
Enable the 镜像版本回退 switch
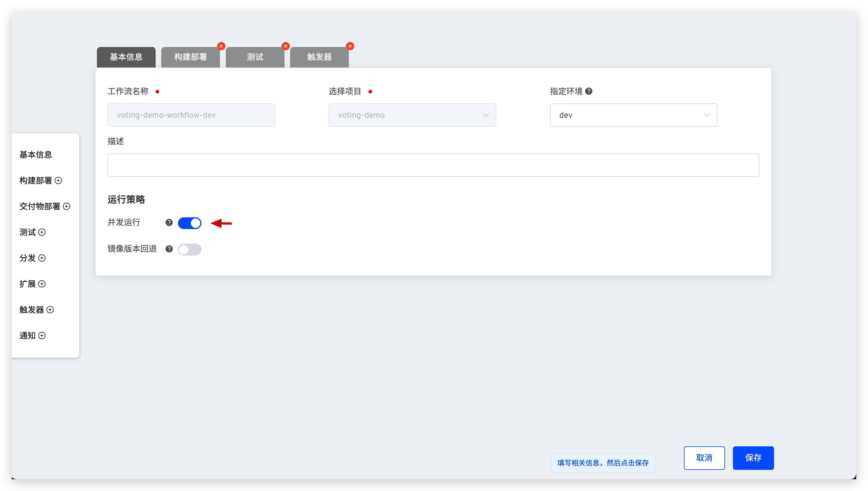(189, 250)
